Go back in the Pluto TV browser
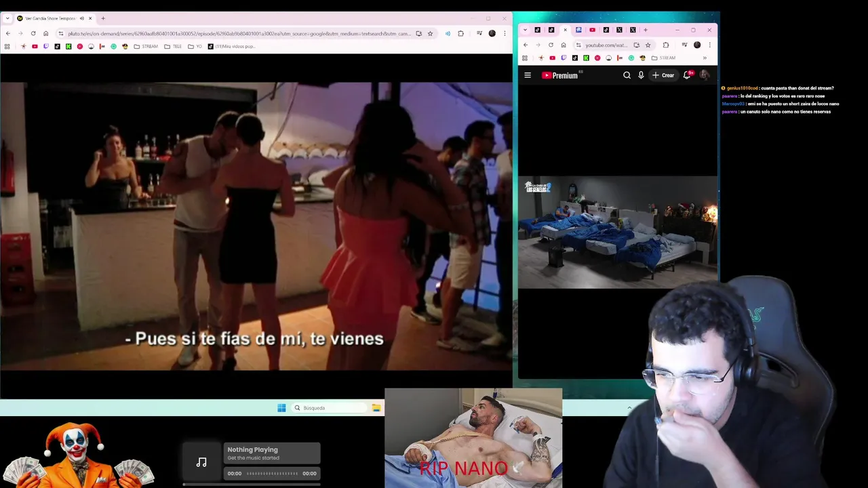Image resolution: width=868 pixels, height=488 pixels. pyautogui.click(x=8, y=33)
